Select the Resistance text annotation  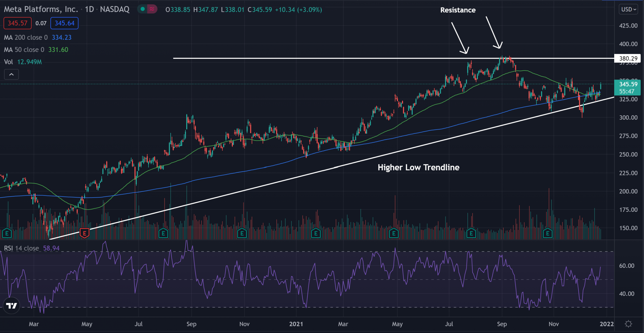(x=458, y=10)
